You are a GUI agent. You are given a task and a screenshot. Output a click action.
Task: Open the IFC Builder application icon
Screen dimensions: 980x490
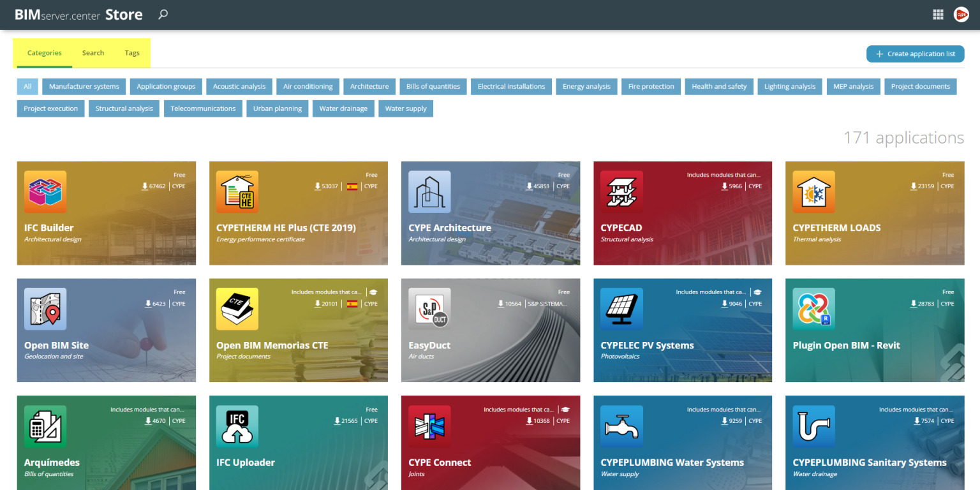point(45,191)
